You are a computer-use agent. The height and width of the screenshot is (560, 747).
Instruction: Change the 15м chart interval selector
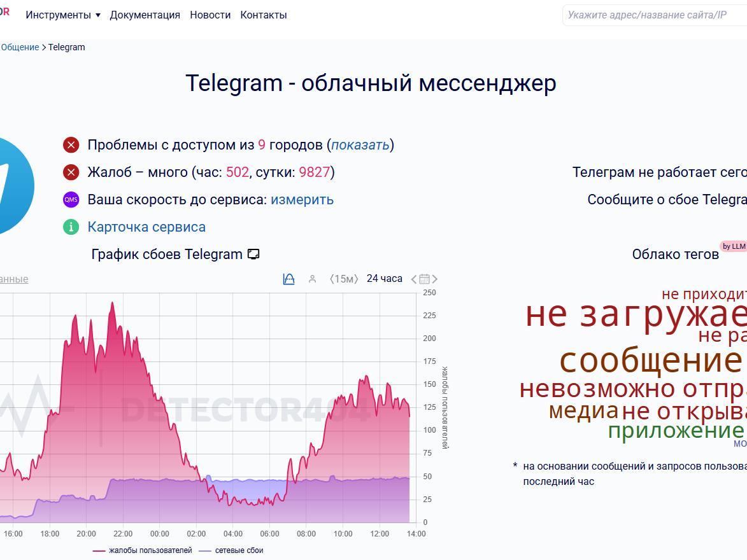click(x=344, y=279)
